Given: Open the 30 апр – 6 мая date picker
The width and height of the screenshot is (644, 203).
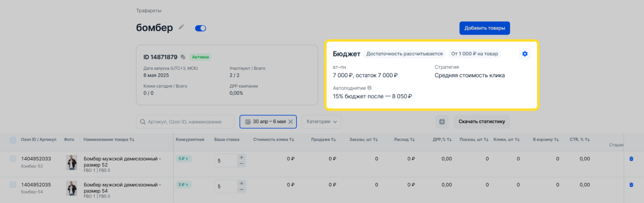Looking at the screenshot, I should [x=265, y=121].
